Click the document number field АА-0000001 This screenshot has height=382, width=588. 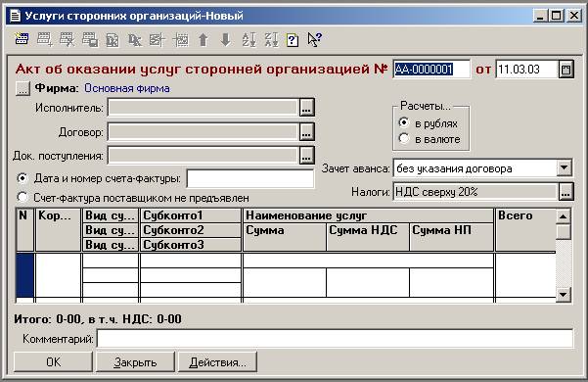[431, 70]
